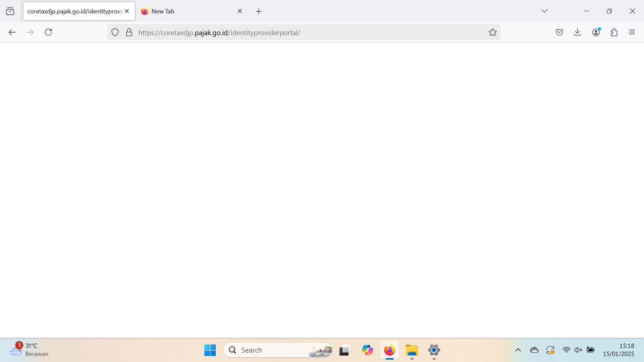Open OneDrive cloud tray icon

pyautogui.click(x=534, y=350)
